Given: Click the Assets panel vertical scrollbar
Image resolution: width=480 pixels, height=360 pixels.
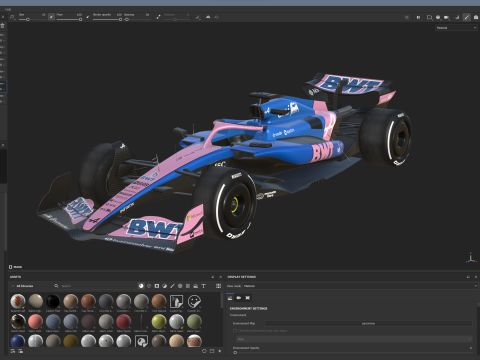Looking at the screenshot, I should [x=222, y=301].
